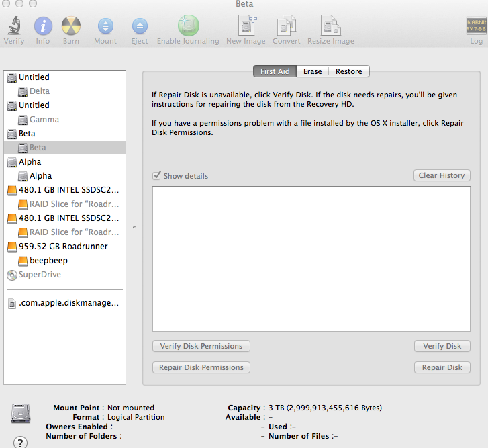Screen dimensions: 488x448
Task: Select the SuperDrive entry
Action: pyautogui.click(x=64, y=275)
